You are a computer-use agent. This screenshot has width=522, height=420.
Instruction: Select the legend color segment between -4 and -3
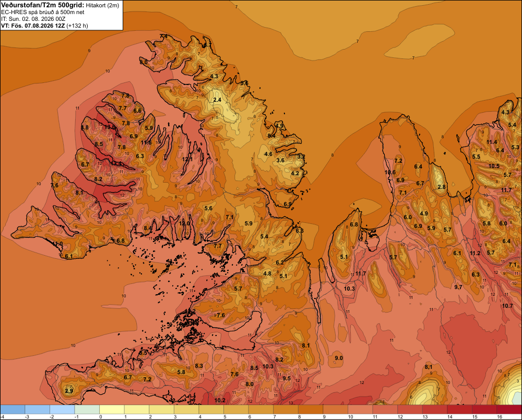click(13, 410)
